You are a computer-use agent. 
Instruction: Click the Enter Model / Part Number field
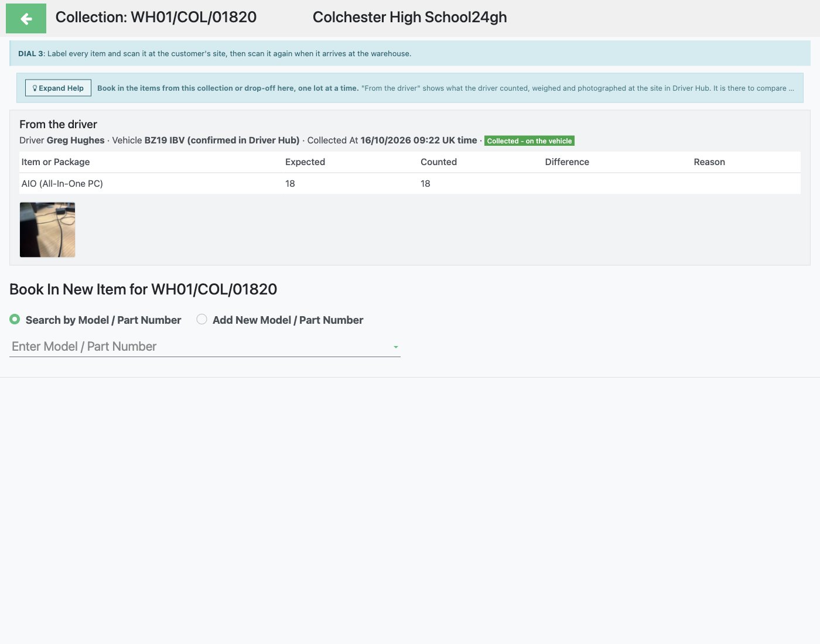(205, 346)
